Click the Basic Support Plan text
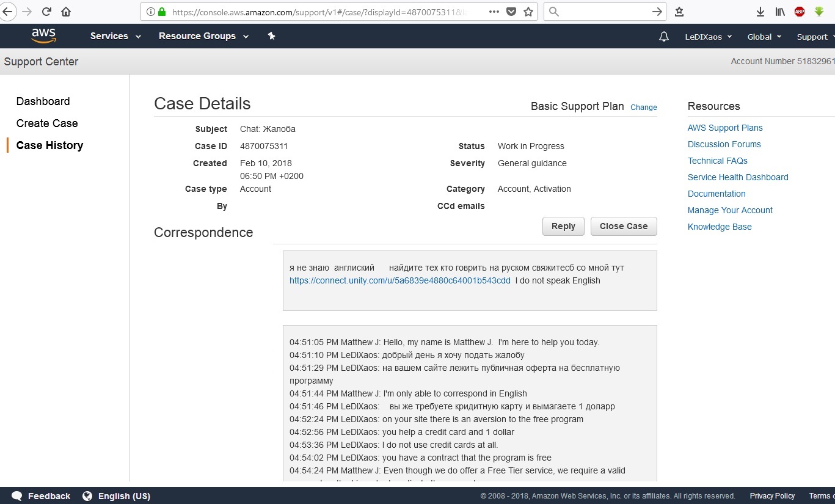This screenshot has width=835, height=504. pos(577,106)
